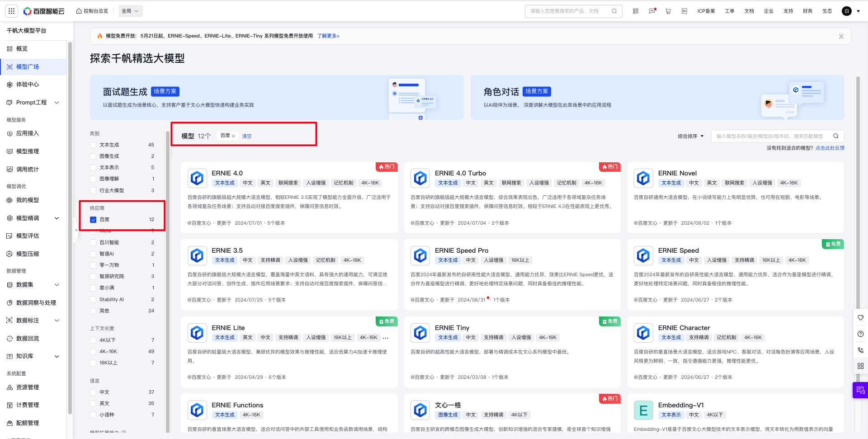Open 财务 in top menu

click(808, 11)
